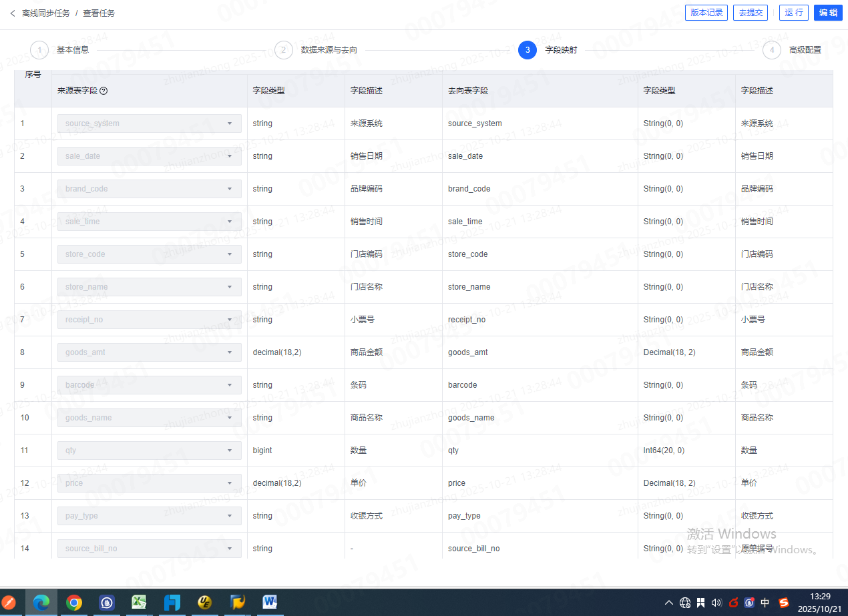848x616 pixels.
Task: Click the help icon next to 来源表字段
Action: pos(103,91)
